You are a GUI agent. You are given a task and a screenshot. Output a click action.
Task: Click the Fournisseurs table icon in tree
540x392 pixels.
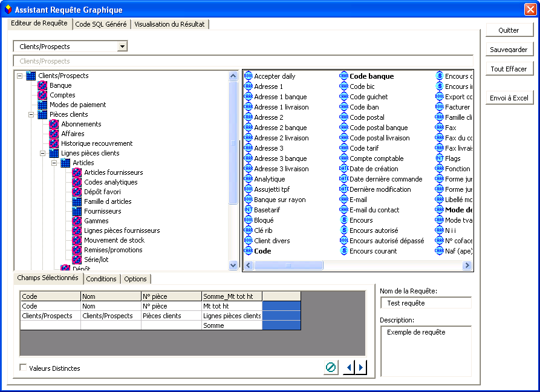point(77,211)
